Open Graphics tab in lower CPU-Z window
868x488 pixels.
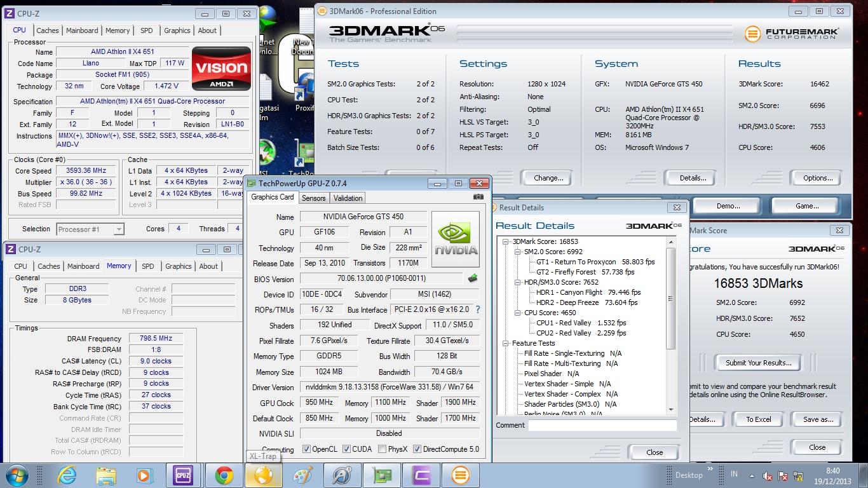point(179,266)
